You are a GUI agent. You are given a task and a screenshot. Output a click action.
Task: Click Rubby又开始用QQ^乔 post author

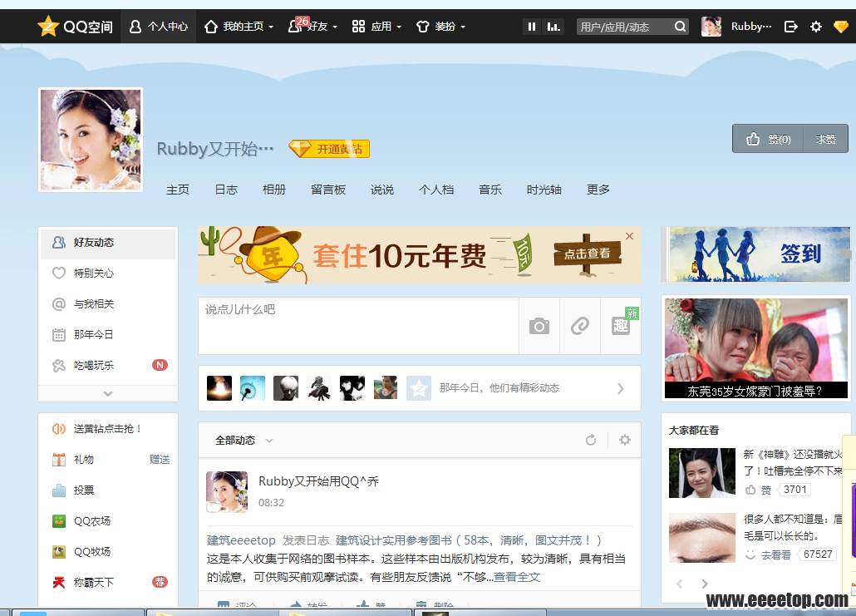click(318, 481)
